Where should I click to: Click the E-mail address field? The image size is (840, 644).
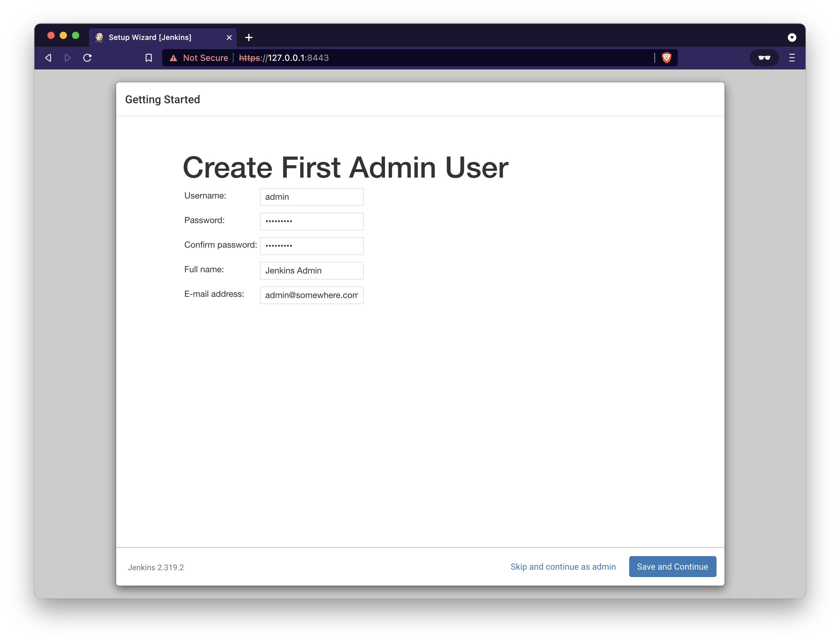[x=312, y=295]
